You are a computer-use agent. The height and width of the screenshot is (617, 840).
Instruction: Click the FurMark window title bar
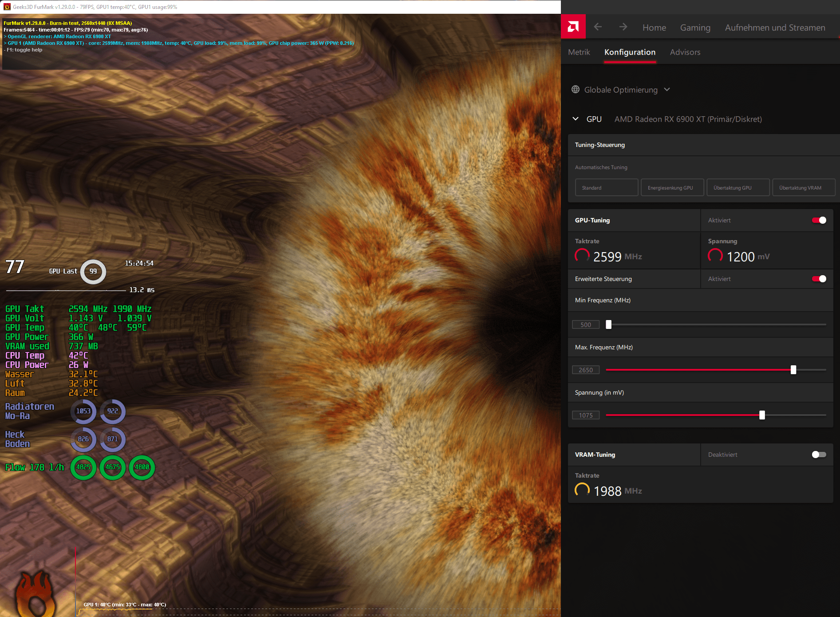[x=280, y=7]
